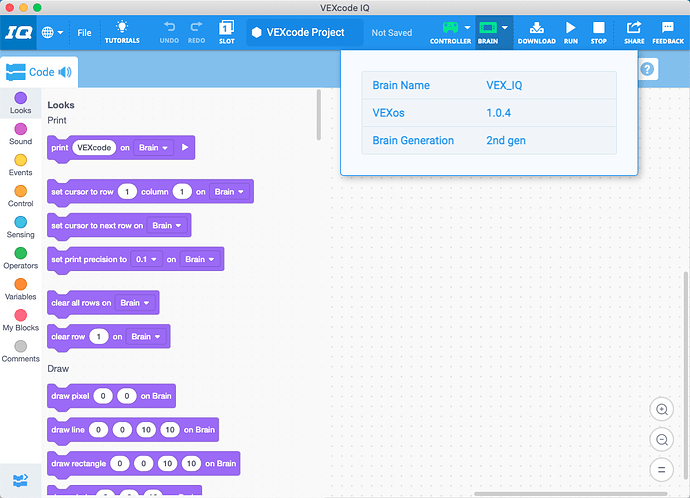Toggle the print block arrow expander
This screenshot has height=498, width=690.
tap(185, 147)
